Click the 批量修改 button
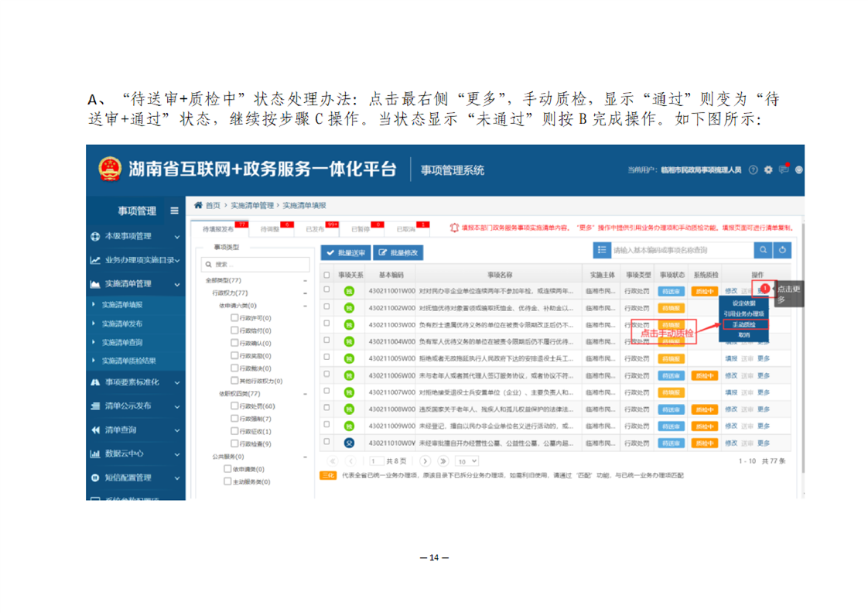The width and height of the screenshot is (868, 613). click(398, 252)
